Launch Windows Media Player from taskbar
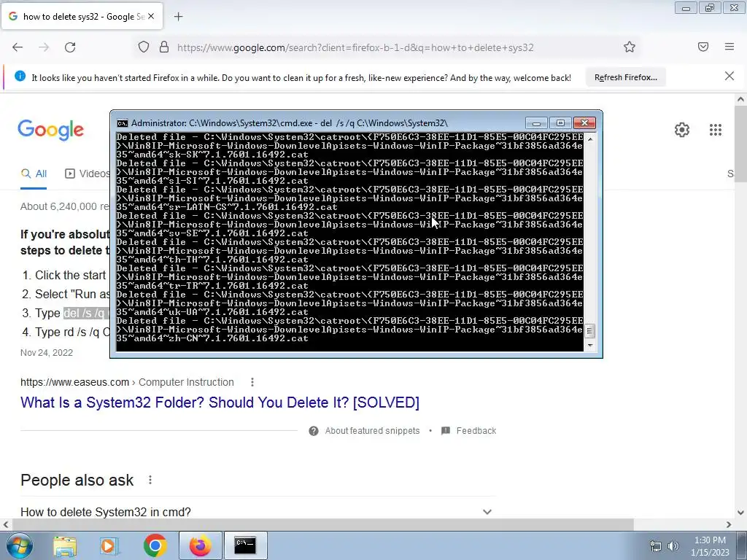This screenshot has height=560, width=747. coord(109,546)
